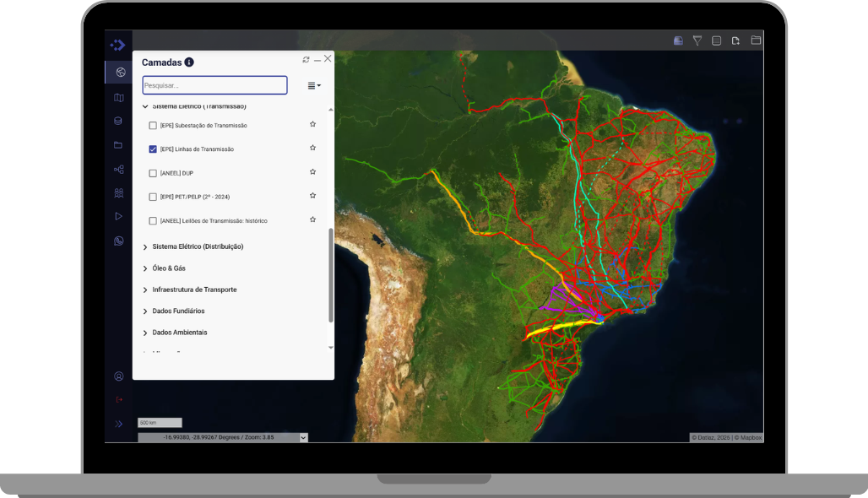Expand the Óleo & Gás group
Screen dimensions: 868x498
(x=145, y=268)
